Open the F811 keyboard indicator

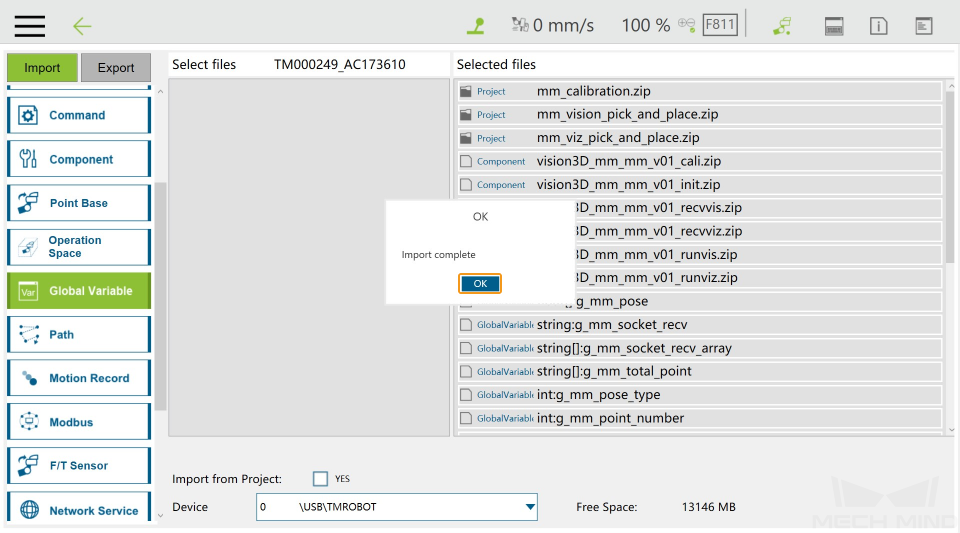[719, 24]
